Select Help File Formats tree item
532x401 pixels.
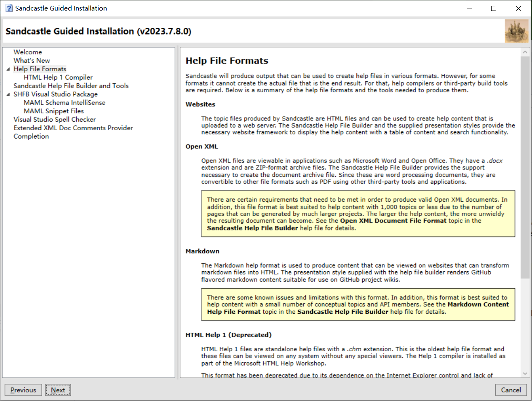click(40, 69)
